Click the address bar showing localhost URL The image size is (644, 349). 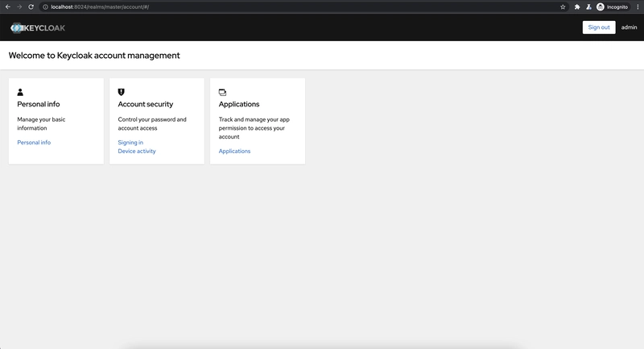[242, 6]
